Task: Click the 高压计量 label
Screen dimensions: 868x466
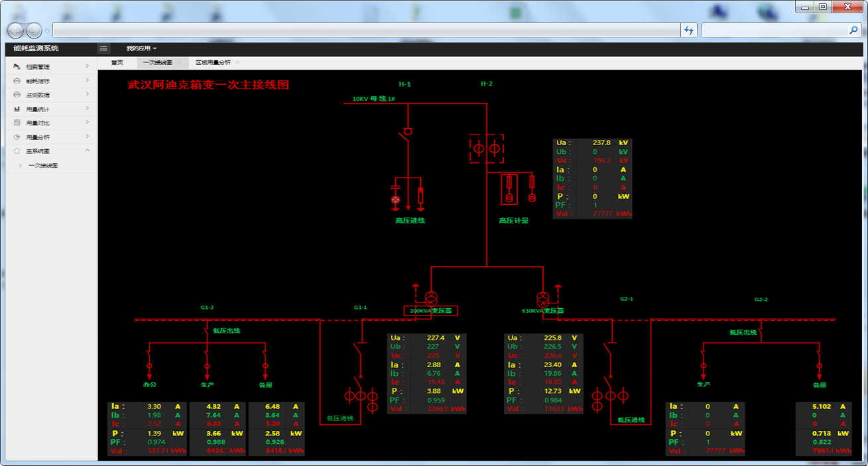Action: tap(514, 221)
